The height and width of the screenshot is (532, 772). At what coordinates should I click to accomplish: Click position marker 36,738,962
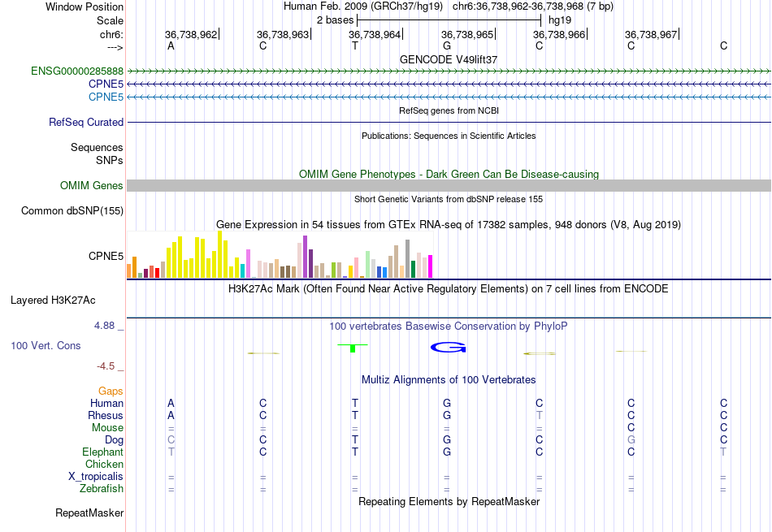tap(191, 34)
